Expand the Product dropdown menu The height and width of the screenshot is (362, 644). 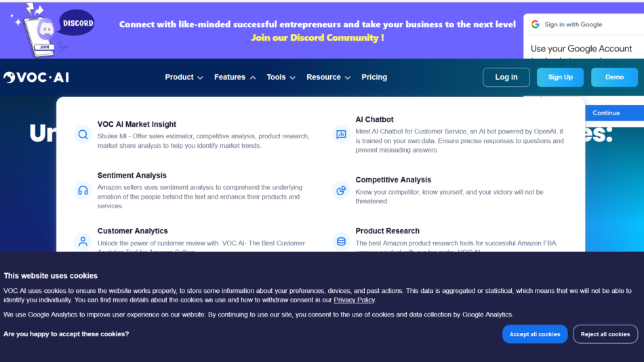point(184,77)
